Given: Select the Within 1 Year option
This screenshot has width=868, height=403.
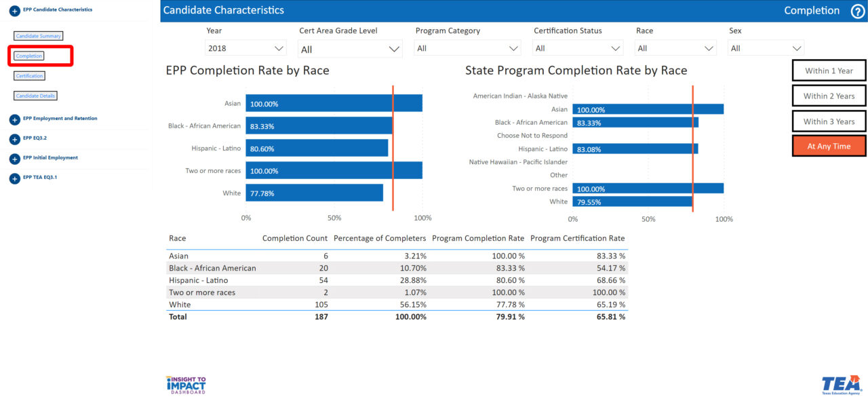Looking at the screenshot, I should 829,71.
